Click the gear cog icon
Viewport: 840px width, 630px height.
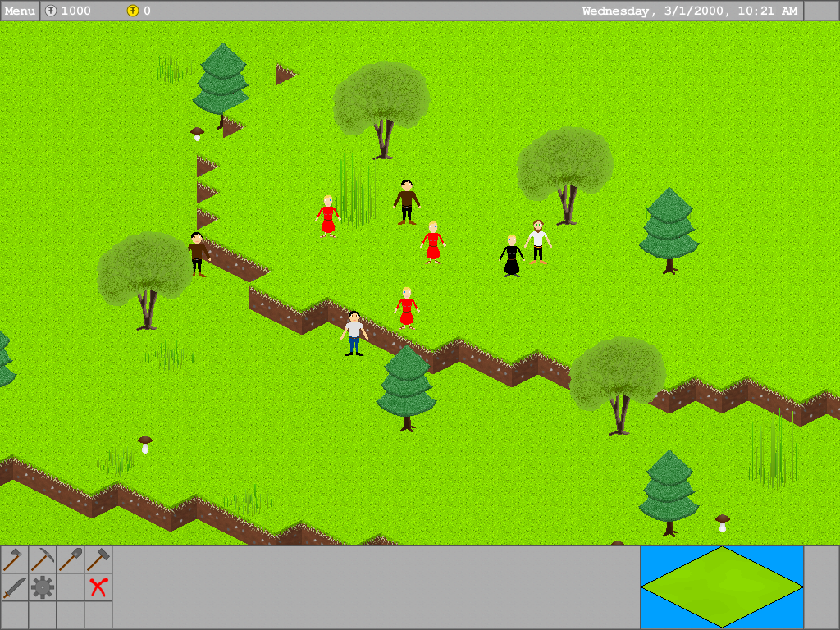[x=42, y=587]
